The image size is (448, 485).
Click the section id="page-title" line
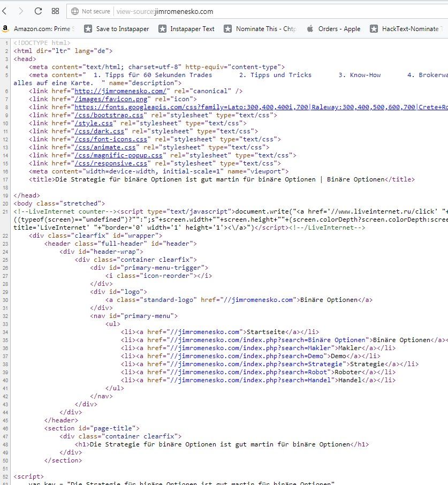92,428
